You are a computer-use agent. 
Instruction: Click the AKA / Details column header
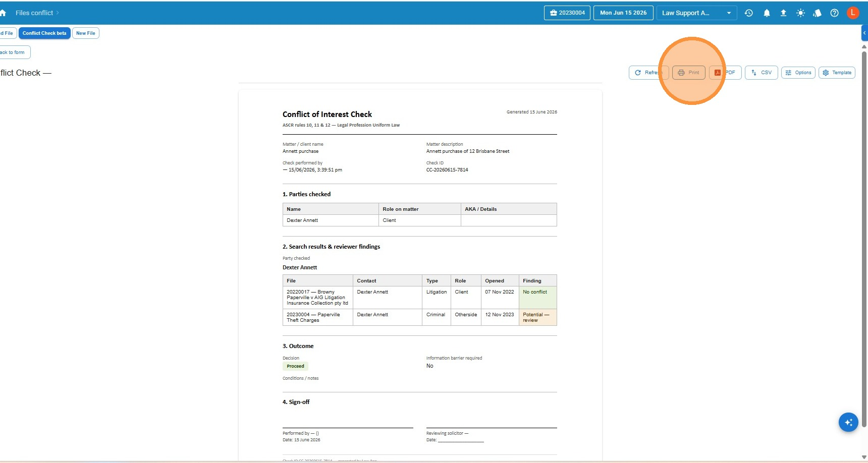pyautogui.click(x=509, y=209)
